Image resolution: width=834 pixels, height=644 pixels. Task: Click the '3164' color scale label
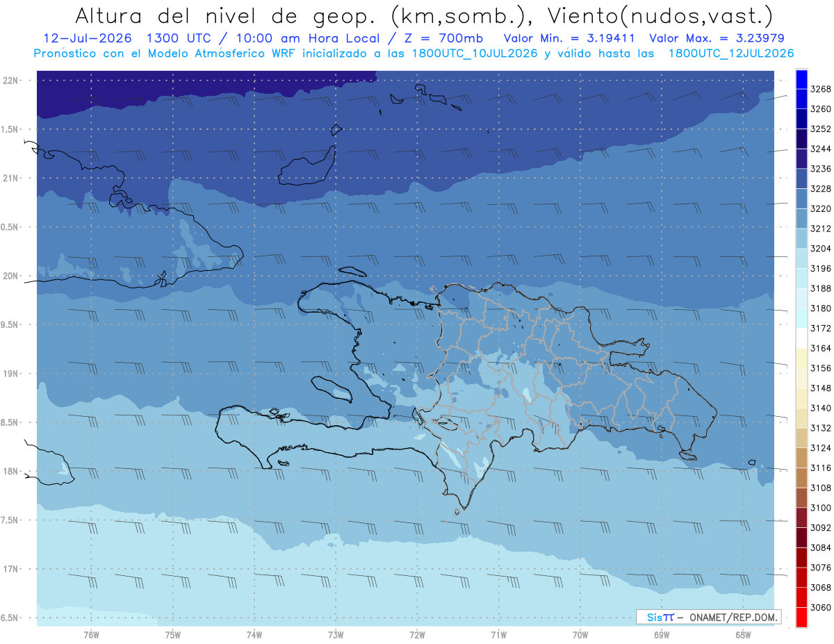(821, 348)
